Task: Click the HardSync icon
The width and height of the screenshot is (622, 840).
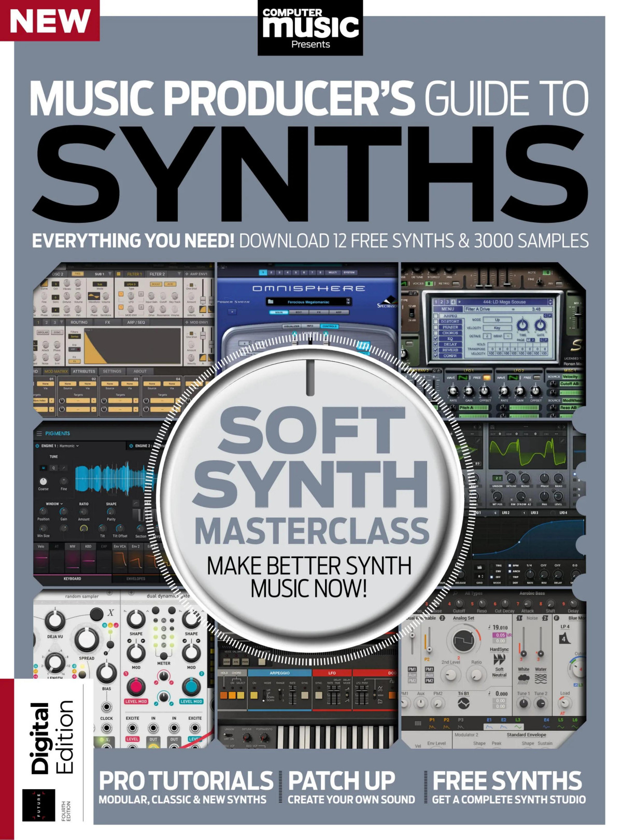Action: point(499,659)
